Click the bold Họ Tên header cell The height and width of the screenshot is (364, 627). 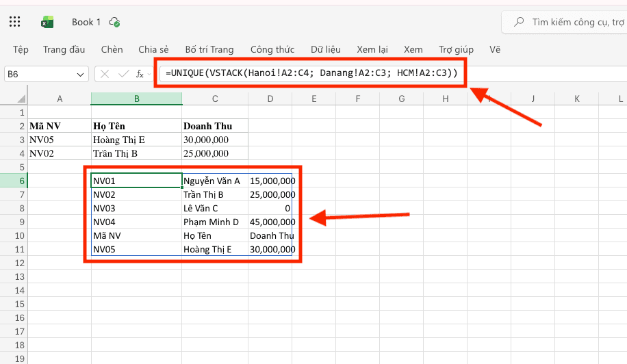pos(137,127)
